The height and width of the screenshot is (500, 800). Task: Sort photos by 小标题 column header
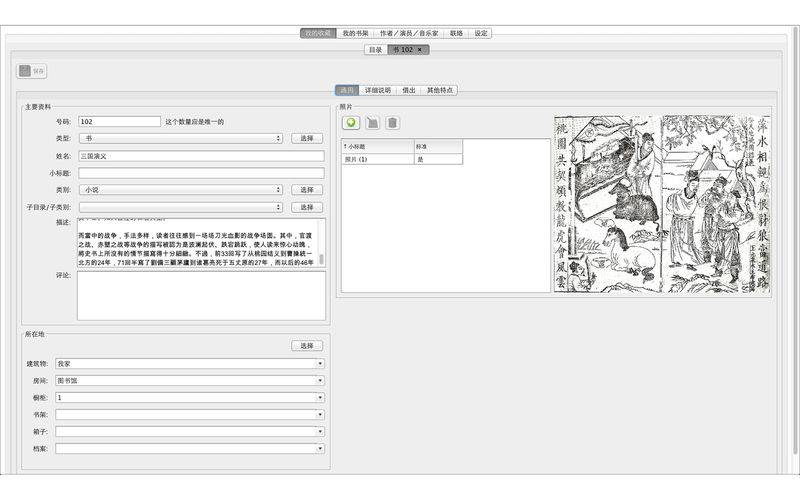[x=378, y=146]
